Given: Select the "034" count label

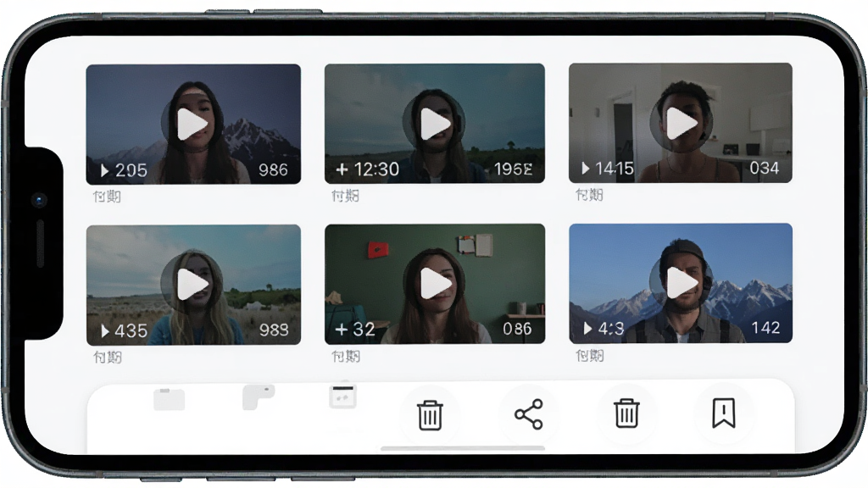Looking at the screenshot, I should [x=765, y=168].
